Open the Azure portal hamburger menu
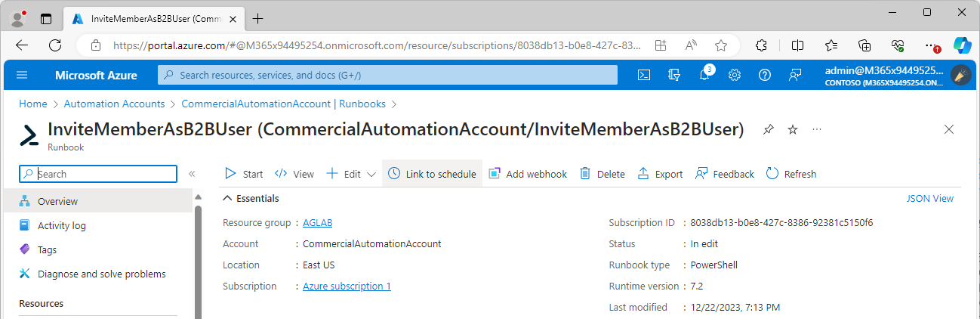This screenshot has height=319, width=980. (x=22, y=75)
